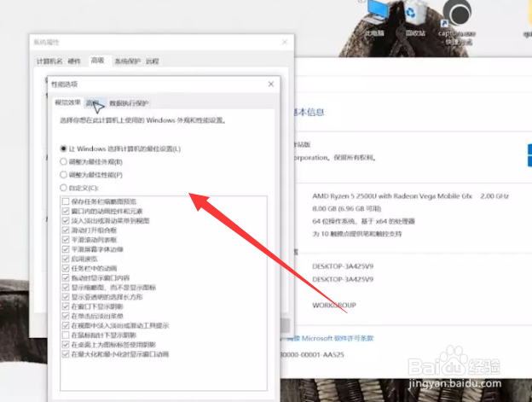This screenshot has width=532, height=402.
Task: Click the product ID ending 00001-AA525
Action: click(x=313, y=354)
